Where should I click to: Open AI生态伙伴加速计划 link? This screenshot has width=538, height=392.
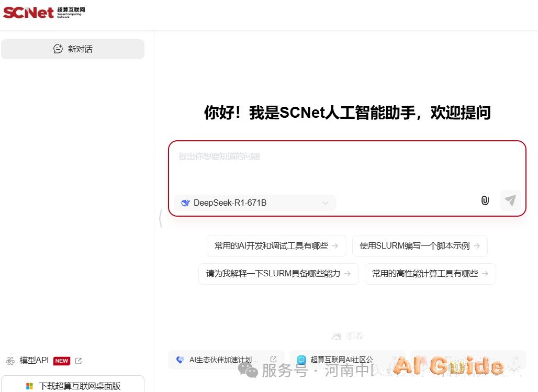[x=227, y=360]
